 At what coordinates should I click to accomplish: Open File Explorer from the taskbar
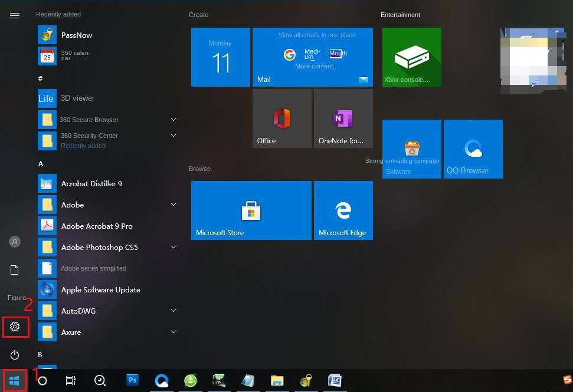point(277,381)
